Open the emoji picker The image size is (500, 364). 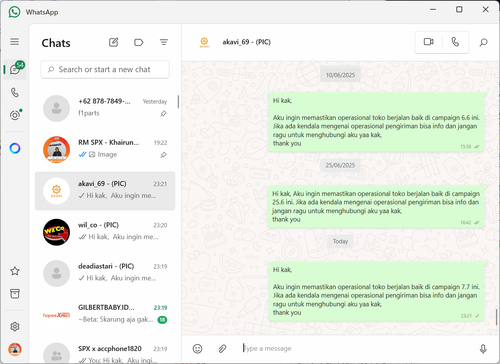point(197,349)
